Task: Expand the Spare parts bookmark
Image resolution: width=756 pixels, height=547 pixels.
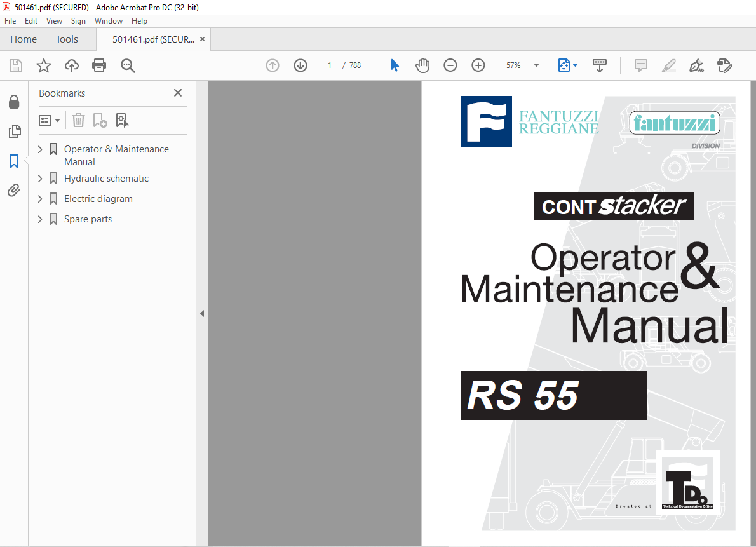Action: pyautogui.click(x=40, y=219)
